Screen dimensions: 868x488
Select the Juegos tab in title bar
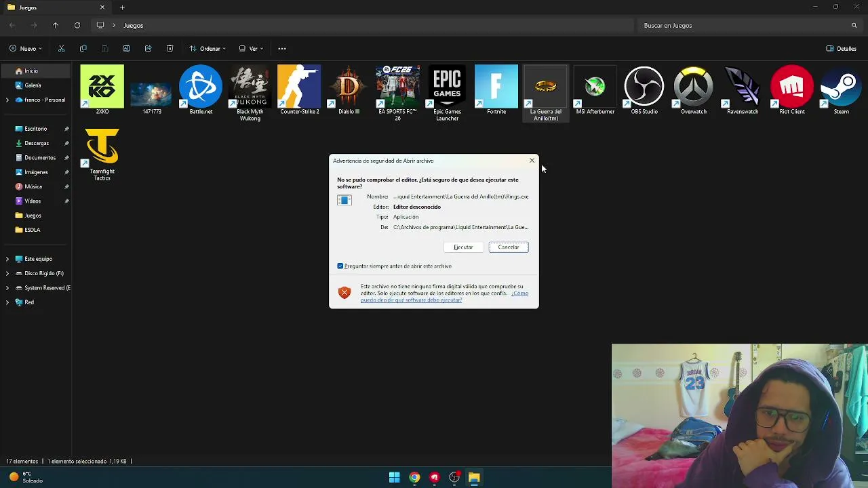click(x=56, y=7)
